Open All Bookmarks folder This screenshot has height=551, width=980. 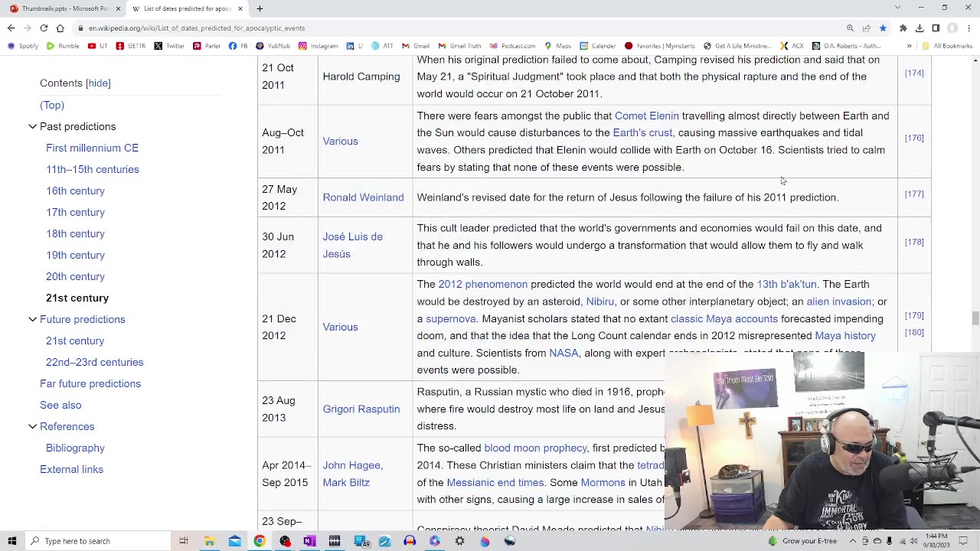[947, 46]
